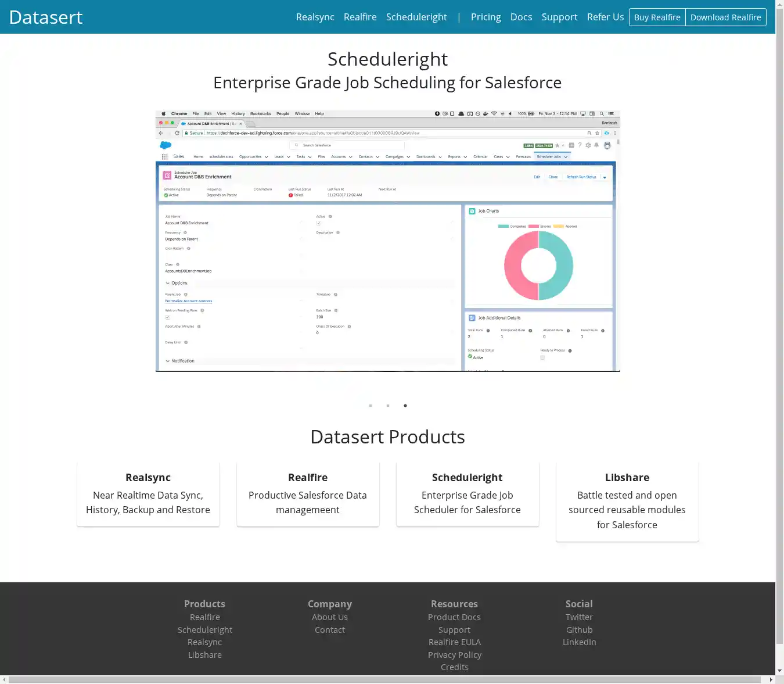Expand the Notification section chevron
Viewport: 784px width, 684px height.
pyautogui.click(x=168, y=361)
